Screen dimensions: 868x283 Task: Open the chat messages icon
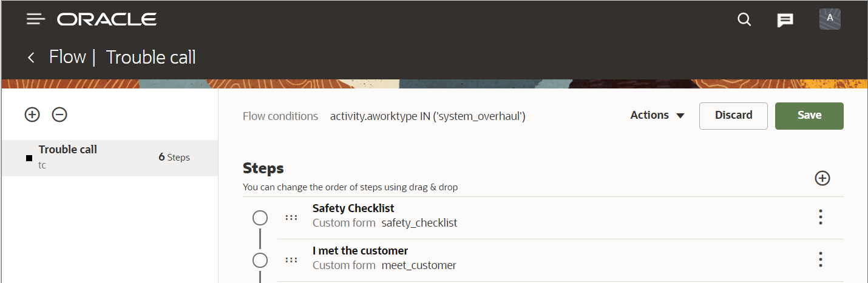pos(785,20)
